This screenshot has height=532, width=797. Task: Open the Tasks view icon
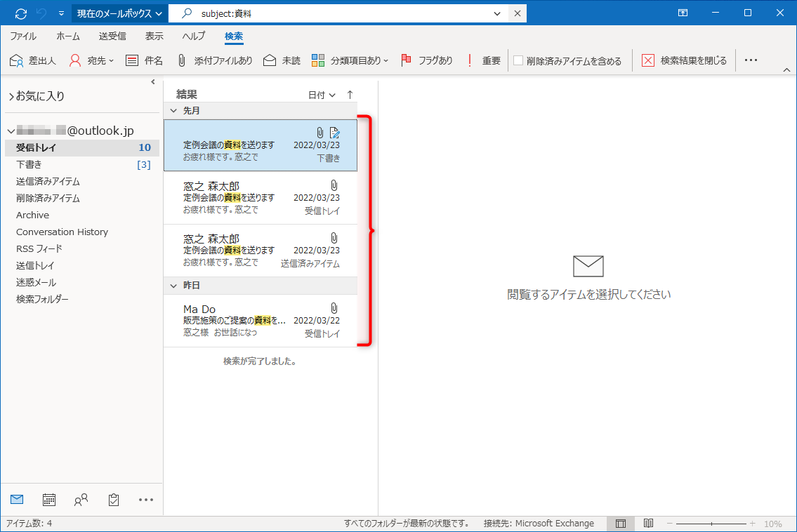[x=113, y=499]
